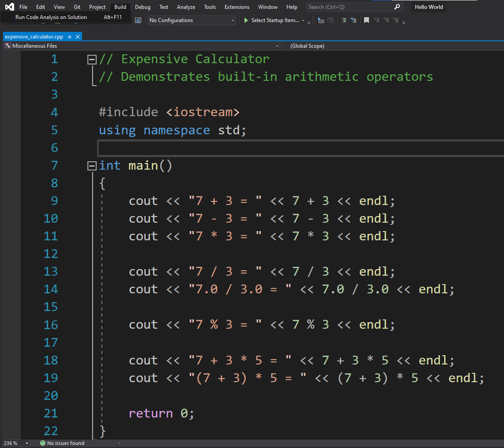
Task: Pin the expensive_calculator.cpp tab
Action: [x=69, y=37]
